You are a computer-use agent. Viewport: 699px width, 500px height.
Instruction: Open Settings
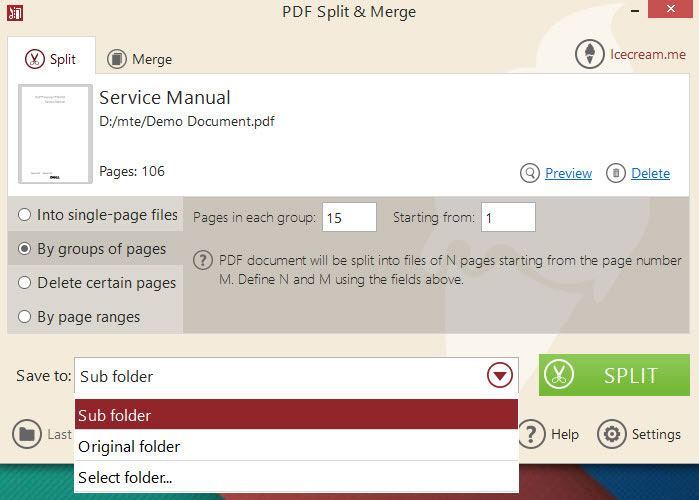pyautogui.click(x=656, y=434)
